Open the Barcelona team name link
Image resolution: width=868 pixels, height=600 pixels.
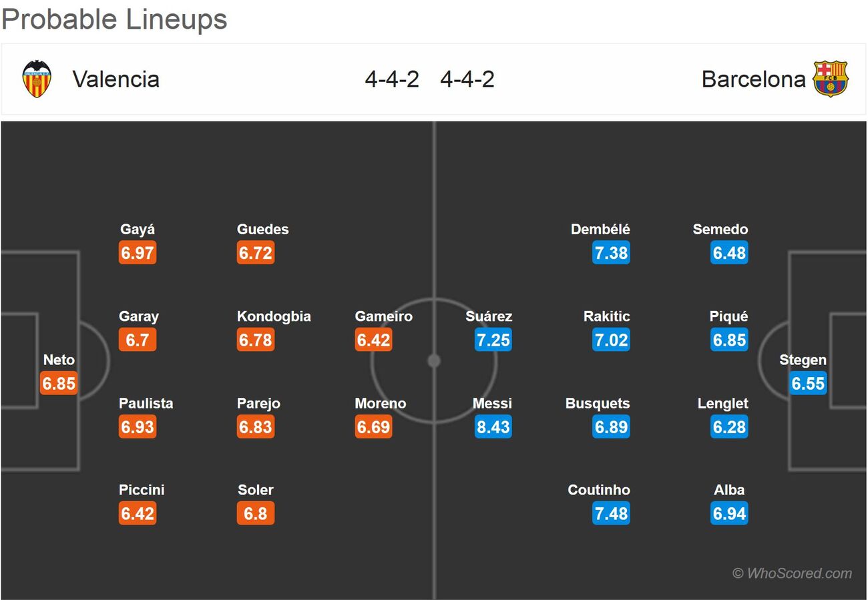[754, 79]
